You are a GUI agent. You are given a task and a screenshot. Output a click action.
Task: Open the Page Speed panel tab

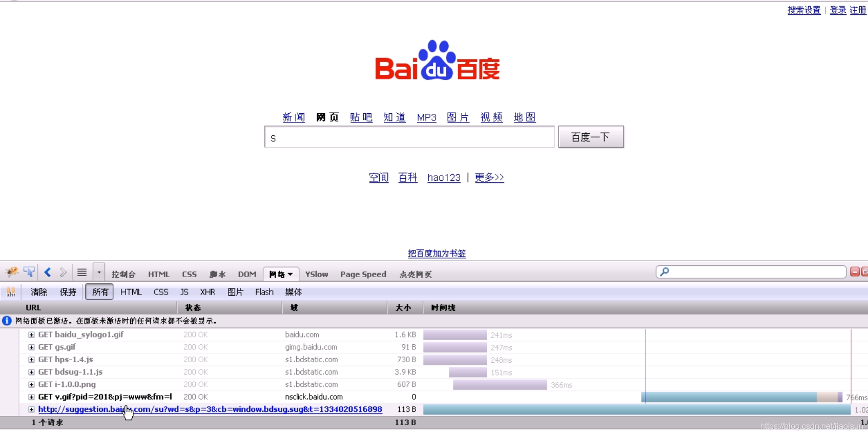(x=363, y=274)
